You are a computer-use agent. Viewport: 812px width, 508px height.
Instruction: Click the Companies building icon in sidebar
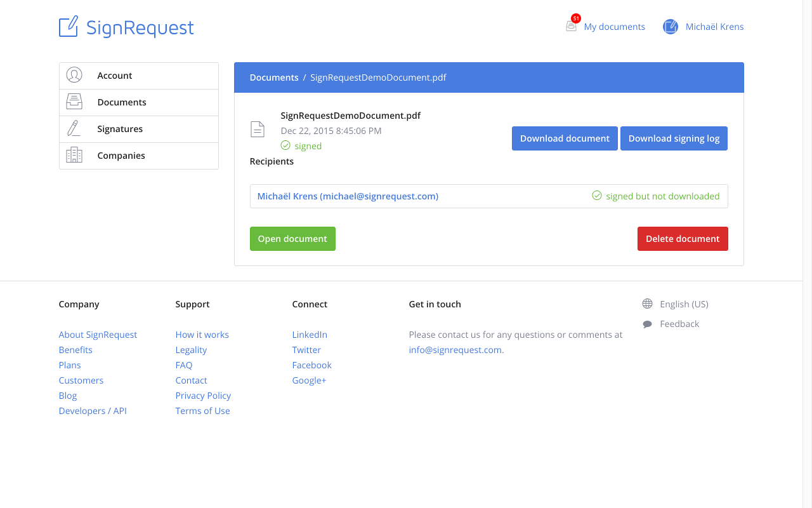click(74, 155)
